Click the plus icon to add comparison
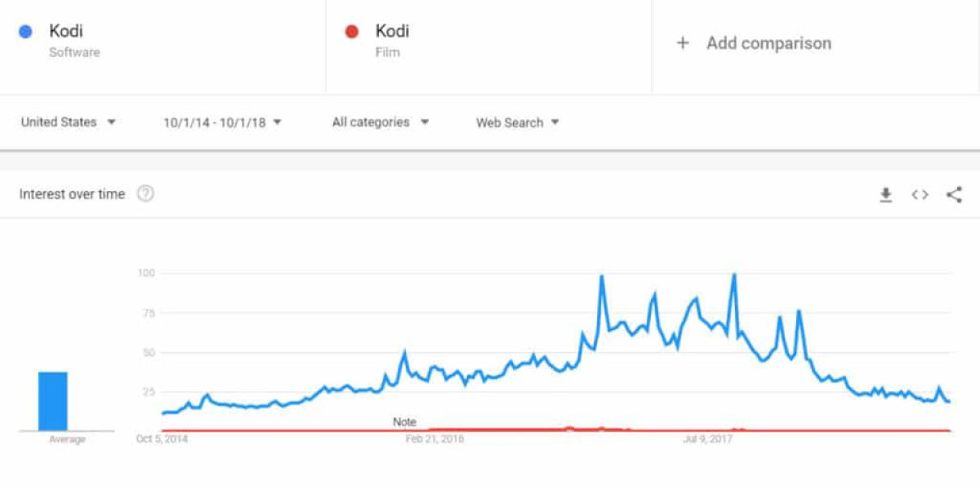 (683, 43)
